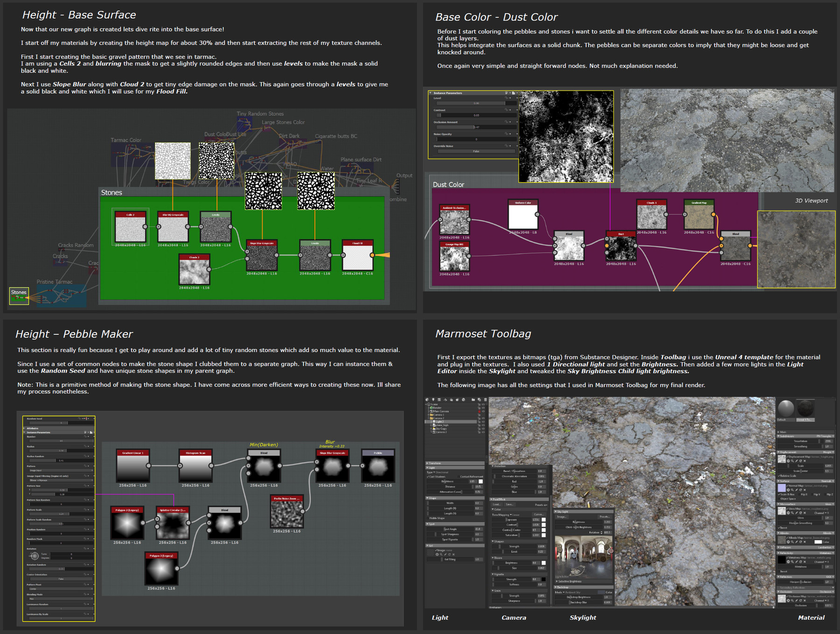Add a camera via the camera icon in the scene toolbar
Viewport: 840px width, 634px height.
point(439,400)
